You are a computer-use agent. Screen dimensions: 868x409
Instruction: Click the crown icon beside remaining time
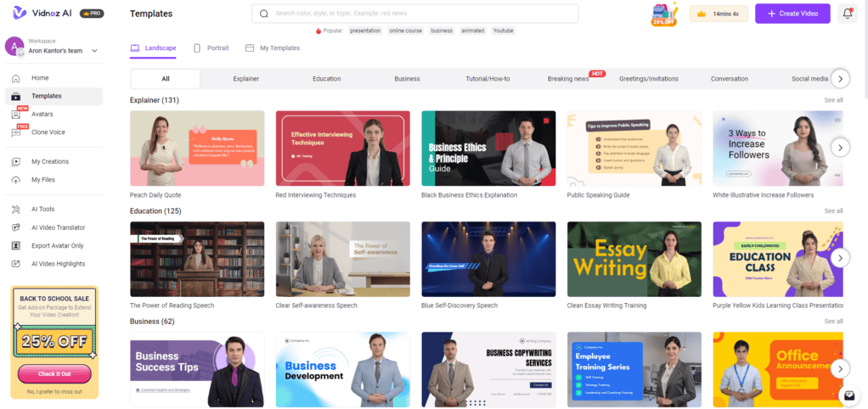click(x=702, y=14)
